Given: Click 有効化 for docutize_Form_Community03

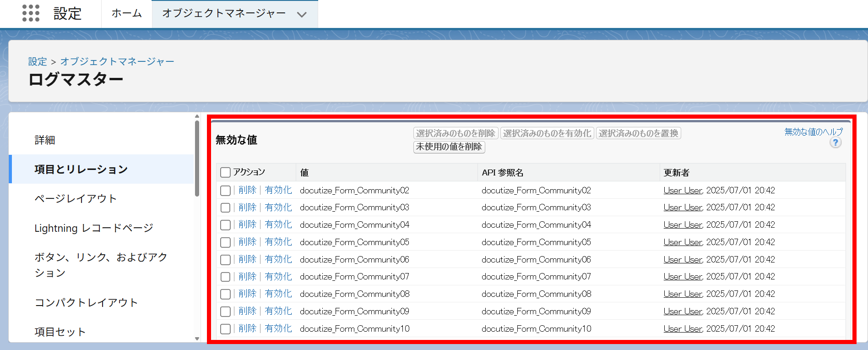Looking at the screenshot, I should (x=278, y=208).
